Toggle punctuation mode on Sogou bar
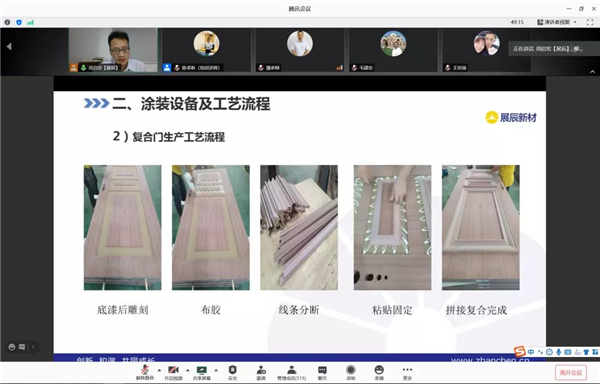 pos(540,352)
